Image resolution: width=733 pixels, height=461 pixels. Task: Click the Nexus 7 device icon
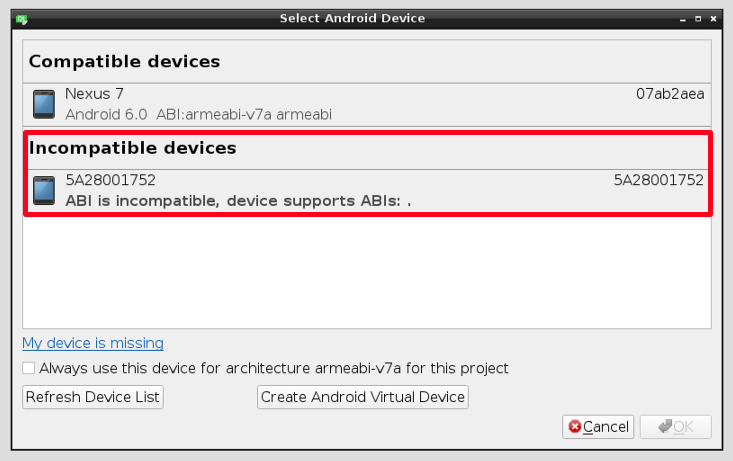[44, 104]
